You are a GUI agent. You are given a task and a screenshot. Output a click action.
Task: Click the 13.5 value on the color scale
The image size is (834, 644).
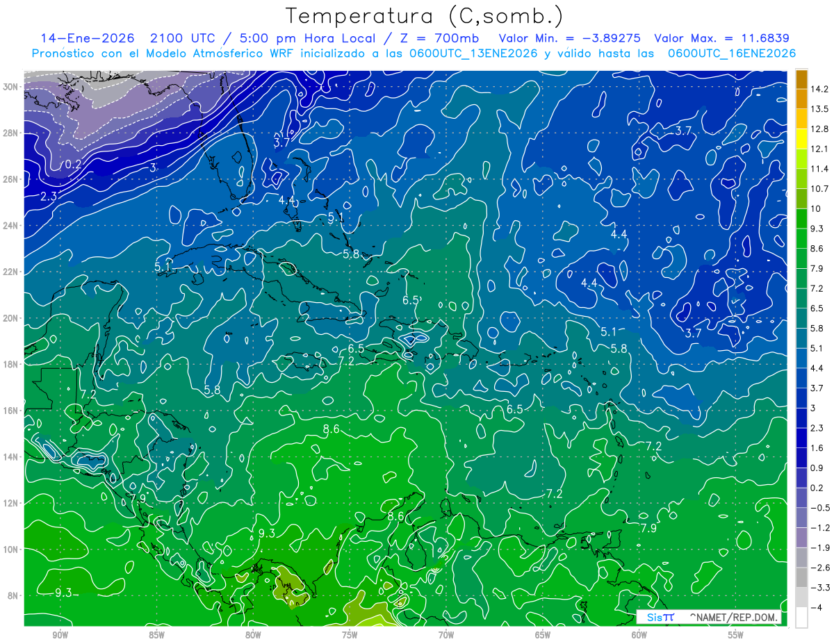coord(819,109)
